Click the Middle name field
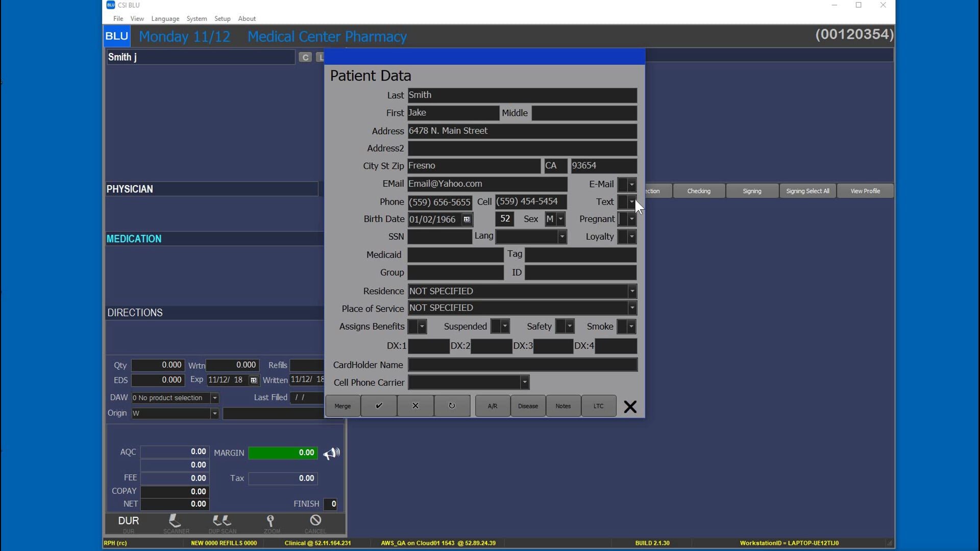This screenshot has width=980, height=551. coord(584,113)
